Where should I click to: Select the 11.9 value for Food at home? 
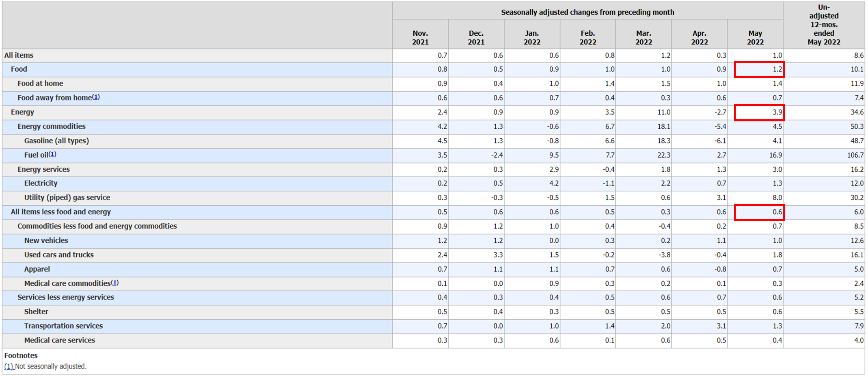pyautogui.click(x=857, y=83)
